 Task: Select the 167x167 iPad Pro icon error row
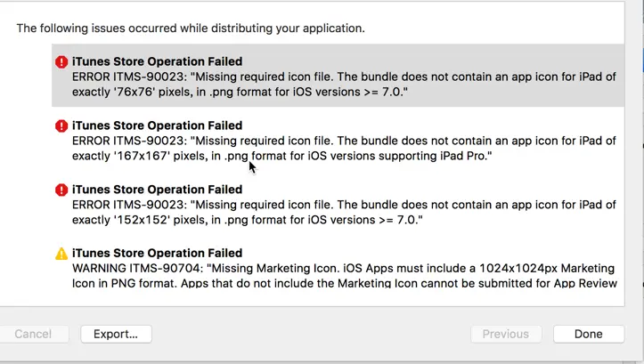[x=338, y=141]
